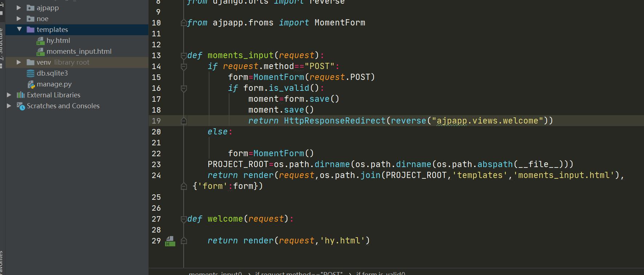644x275 pixels.
Task: Fold the if request.method block at line 14
Action: tap(184, 66)
